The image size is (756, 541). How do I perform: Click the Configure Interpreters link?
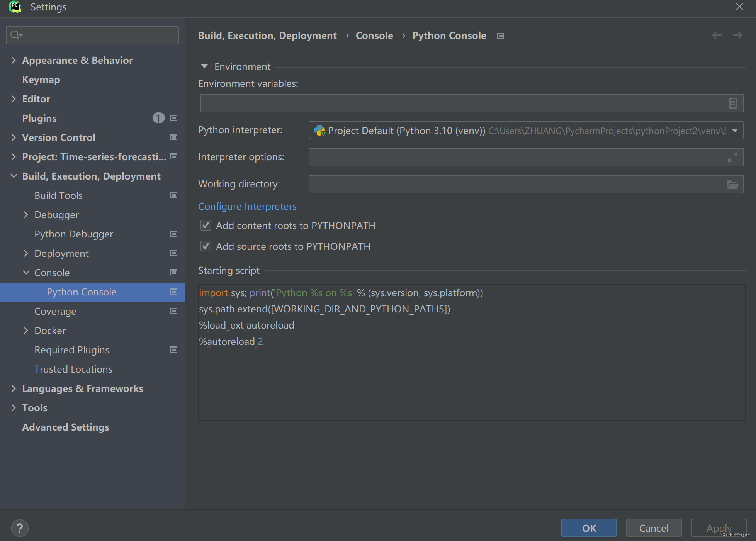coord(247,206)
